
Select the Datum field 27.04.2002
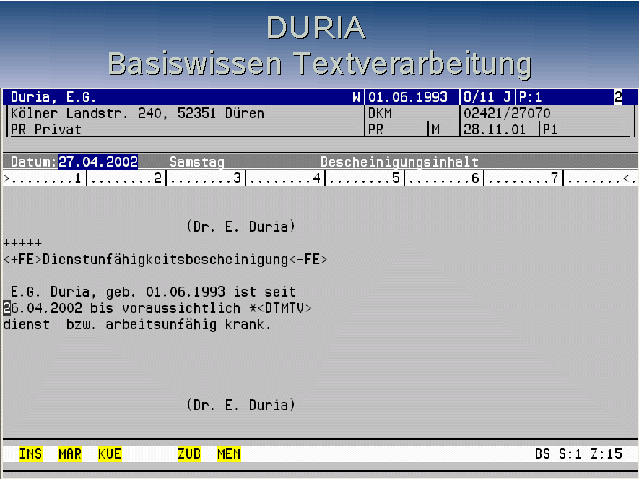point(98,162)
